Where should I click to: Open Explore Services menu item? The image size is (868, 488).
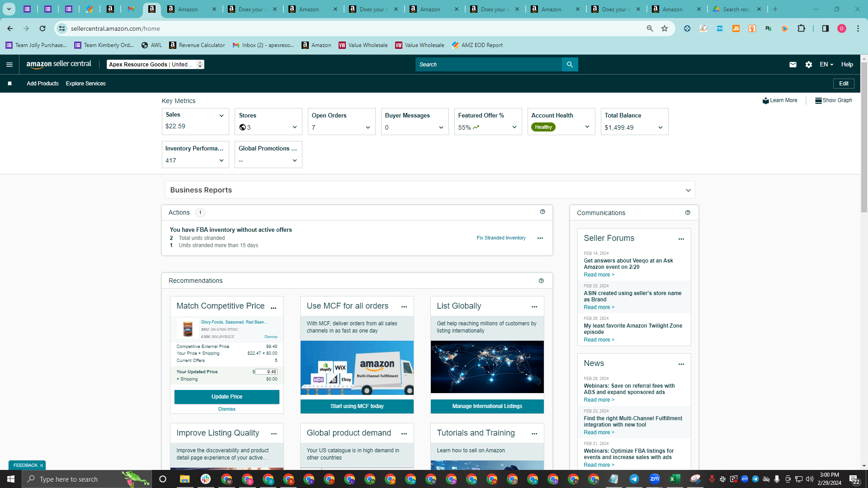coord(86,84)
